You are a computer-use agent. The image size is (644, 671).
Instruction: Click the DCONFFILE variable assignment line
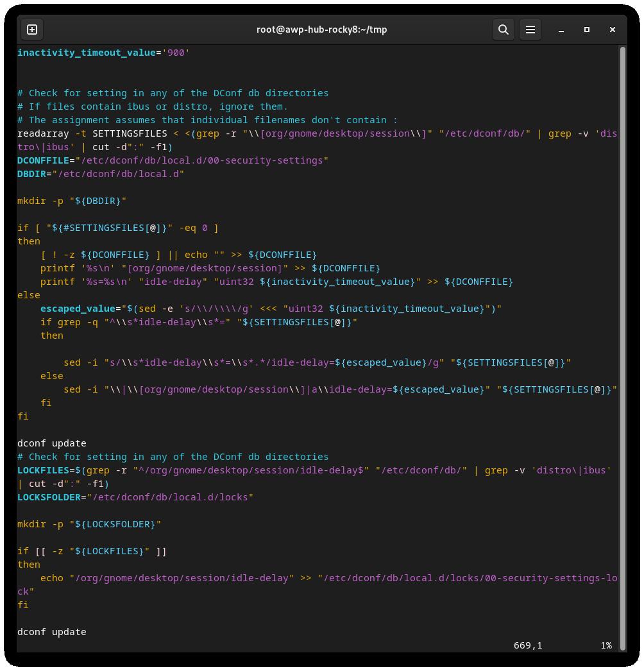click(x=173, y=160)
